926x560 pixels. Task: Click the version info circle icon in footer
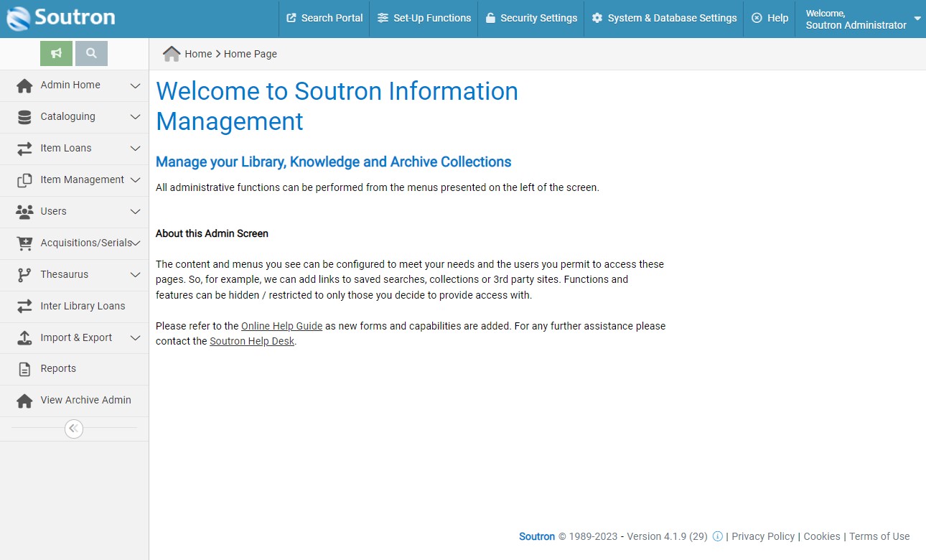pos(717,536)
